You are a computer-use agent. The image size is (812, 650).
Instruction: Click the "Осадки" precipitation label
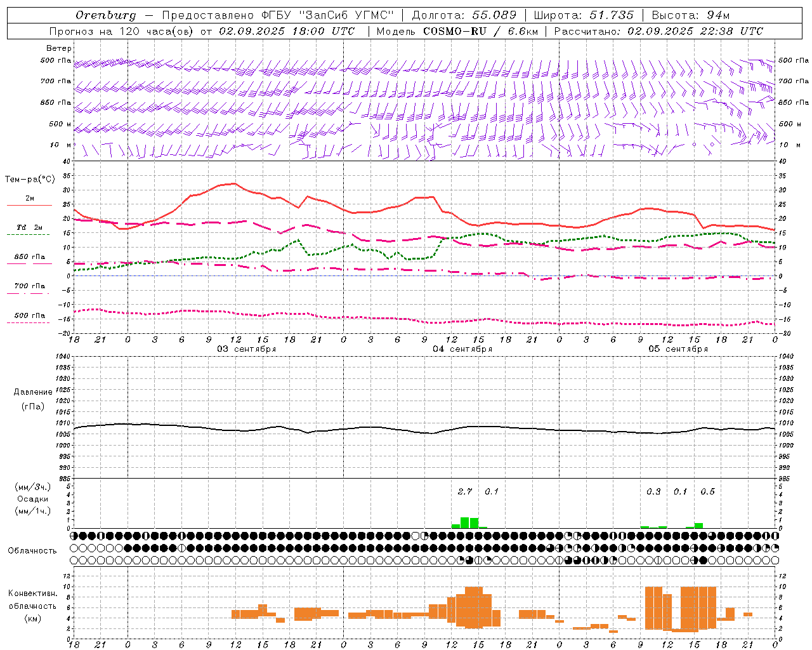33,499
